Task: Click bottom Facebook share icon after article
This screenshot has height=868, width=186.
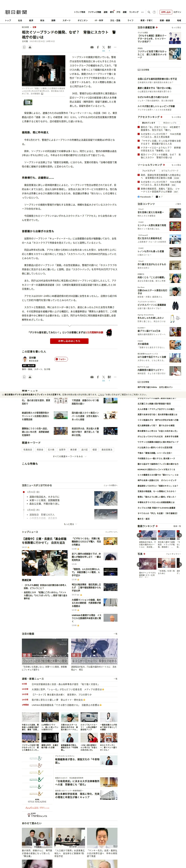Action: tap(98, 377)
